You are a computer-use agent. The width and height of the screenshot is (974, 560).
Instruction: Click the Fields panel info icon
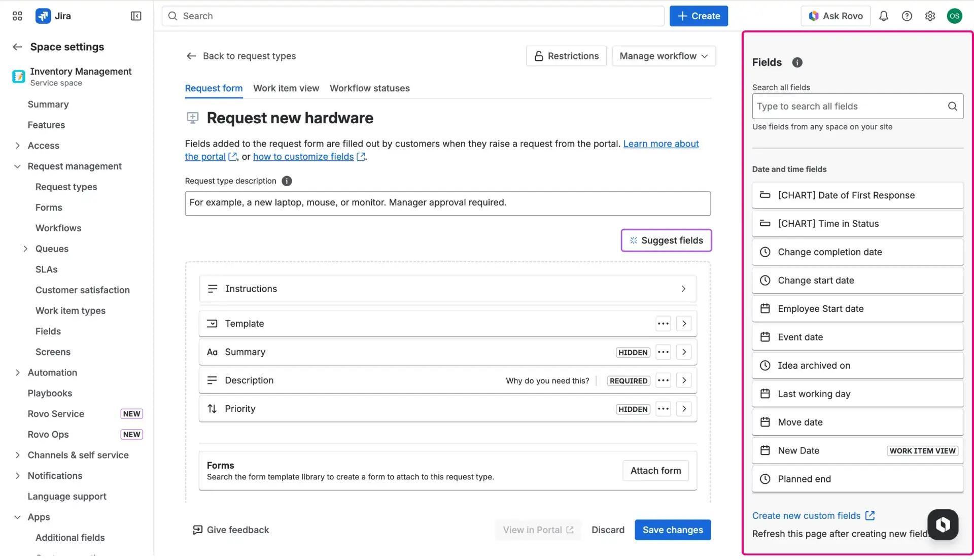pyautogui.click(x=796, y=62)
